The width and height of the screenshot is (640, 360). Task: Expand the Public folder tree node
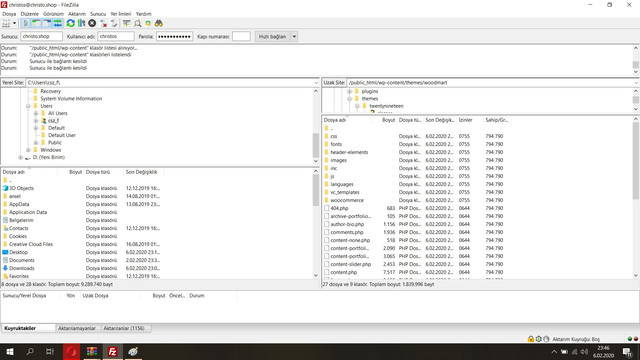(36, 143)
